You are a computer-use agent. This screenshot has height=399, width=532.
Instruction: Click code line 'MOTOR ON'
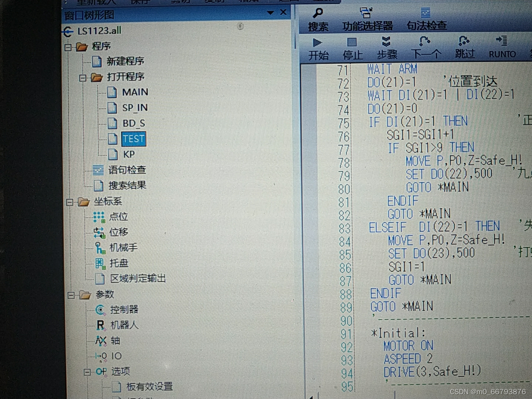[x=408, y=346]
